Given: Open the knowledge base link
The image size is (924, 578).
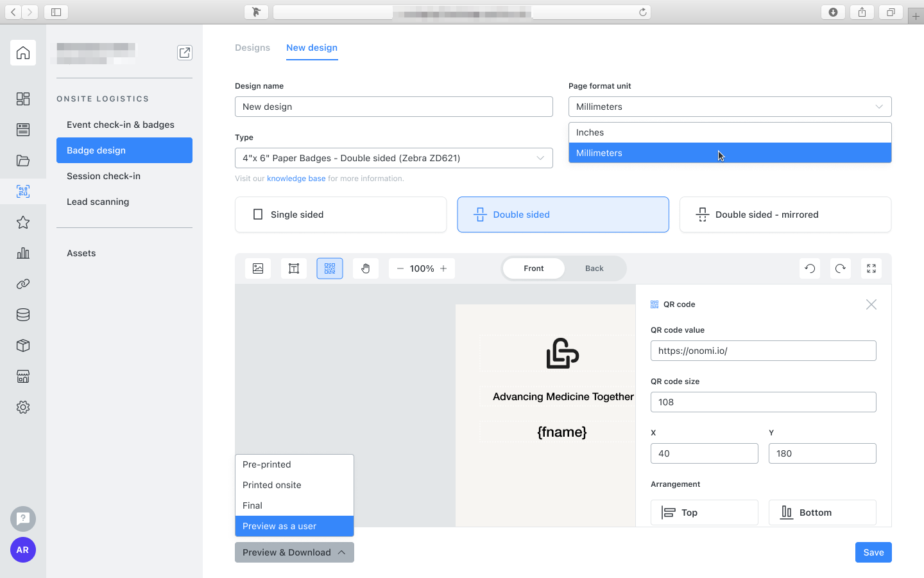Looking at the screenshot, I should tap(296, 179).
